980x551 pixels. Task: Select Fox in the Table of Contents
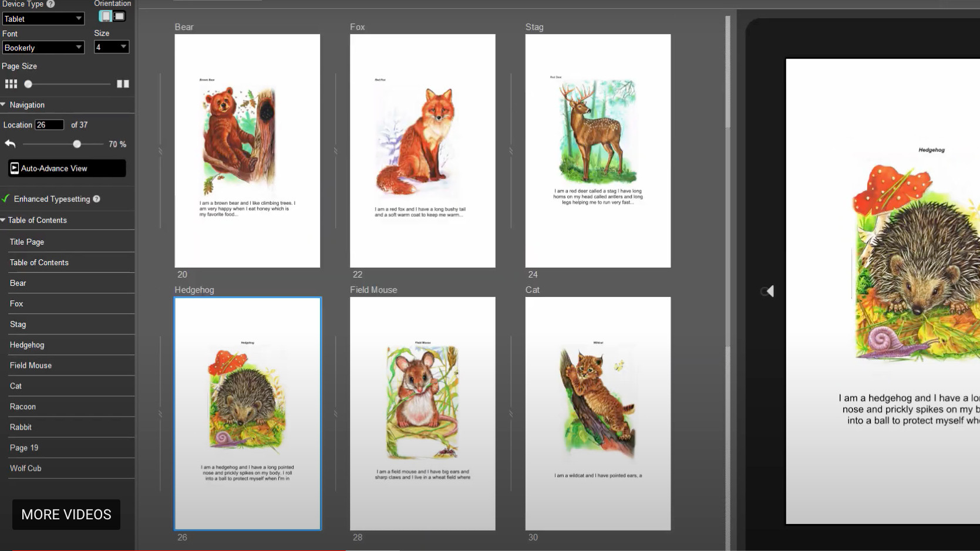pos(16,303)
